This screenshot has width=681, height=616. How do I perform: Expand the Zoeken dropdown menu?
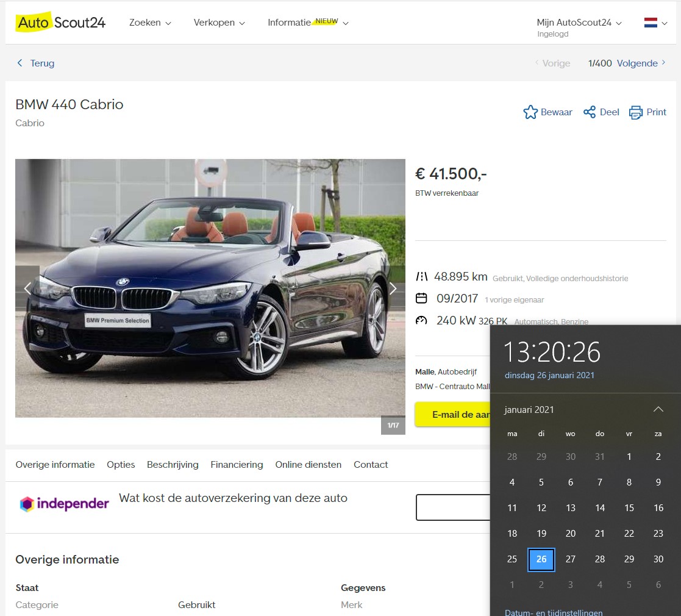point(150,23)
